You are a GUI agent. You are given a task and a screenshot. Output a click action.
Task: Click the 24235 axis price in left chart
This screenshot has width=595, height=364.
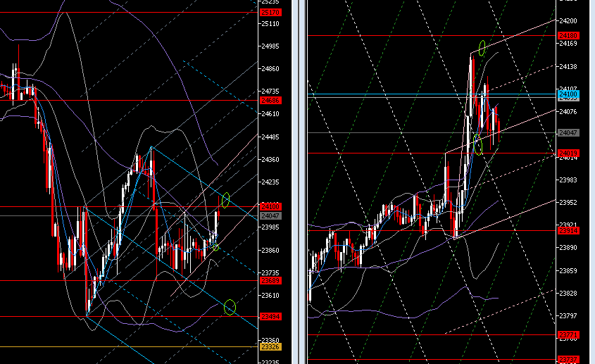coord(270,182)
